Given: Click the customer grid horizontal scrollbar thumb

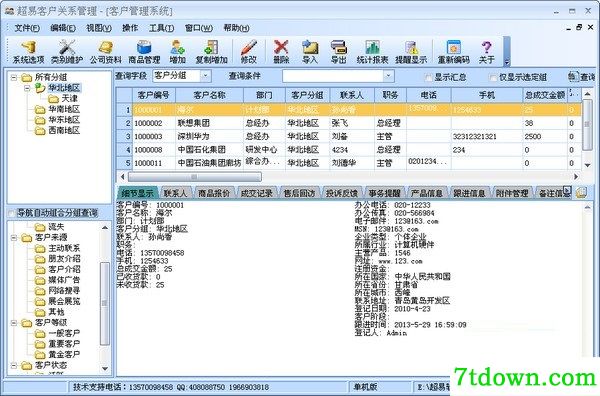Looking at the screenshot, I should tap(194, 177).
